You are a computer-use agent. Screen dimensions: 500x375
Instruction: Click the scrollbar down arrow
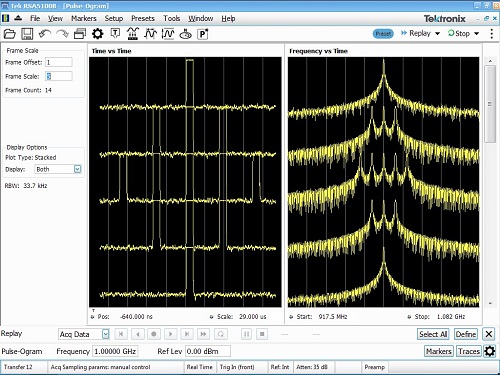pos(490,303)
